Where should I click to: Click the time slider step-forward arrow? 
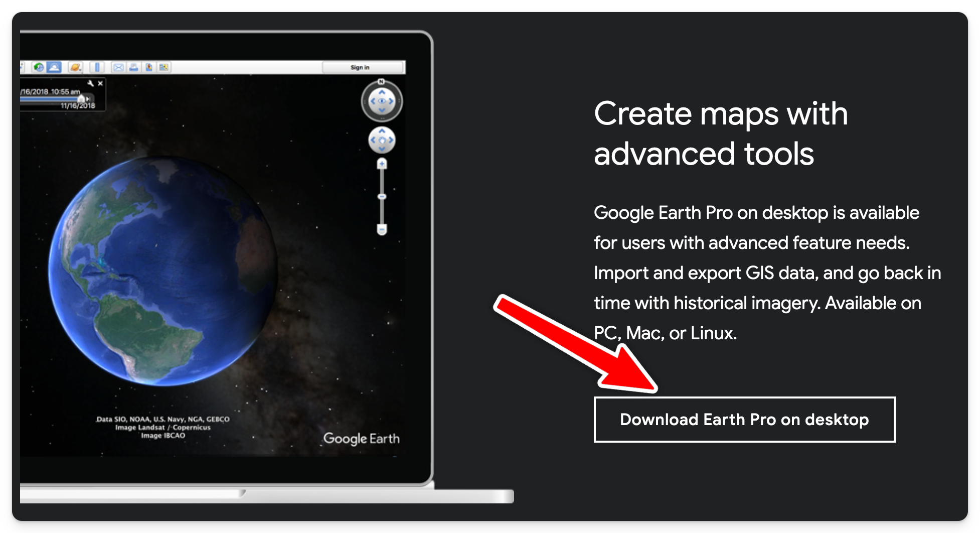click(x=88, y=99)
